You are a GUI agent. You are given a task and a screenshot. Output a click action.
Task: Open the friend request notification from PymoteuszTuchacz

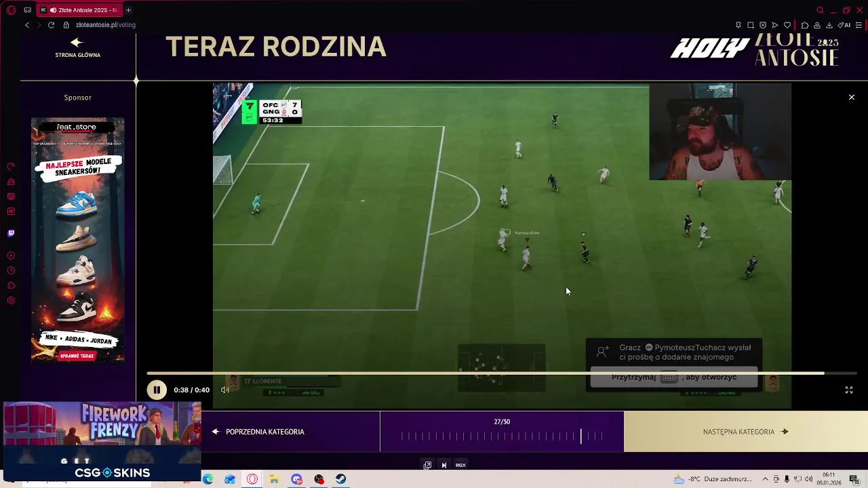(674, 365)
